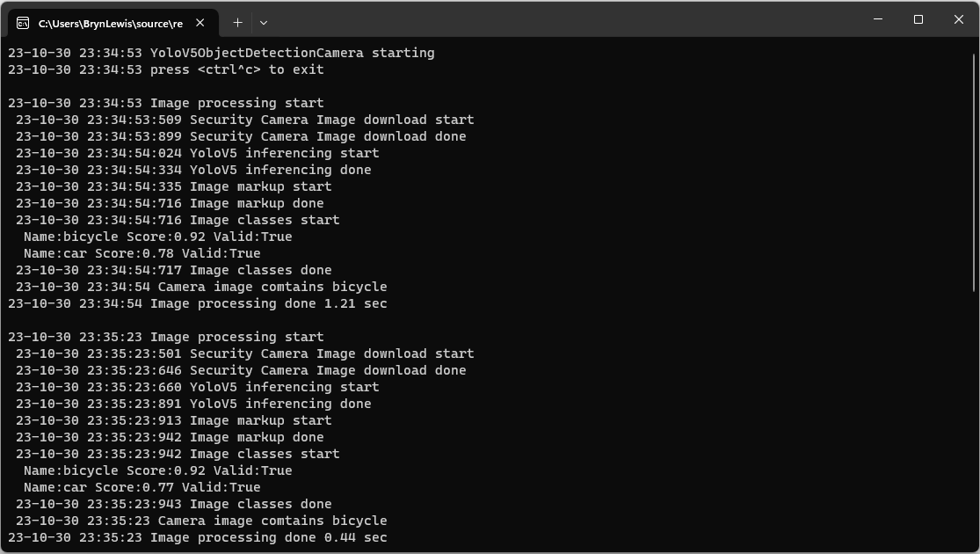Click the Image processing done 1.21 sec line

(198, 303)
